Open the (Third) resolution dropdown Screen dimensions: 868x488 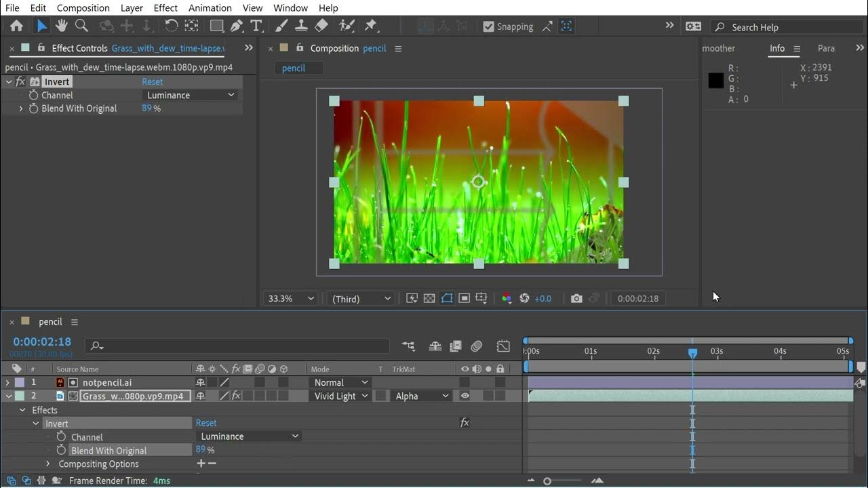tap(360, 298)
